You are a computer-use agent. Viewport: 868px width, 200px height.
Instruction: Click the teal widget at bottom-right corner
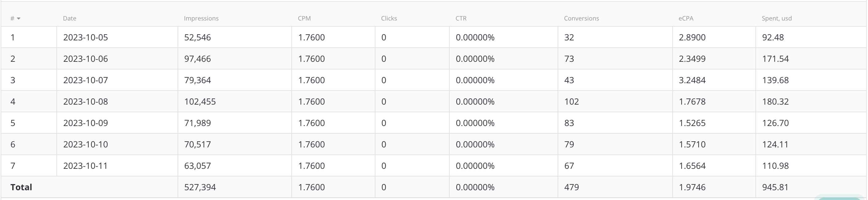(x=840, y=197)
